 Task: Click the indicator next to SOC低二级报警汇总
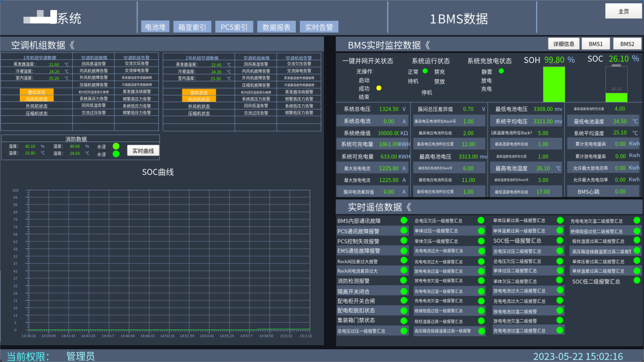[x=636, y=281]
